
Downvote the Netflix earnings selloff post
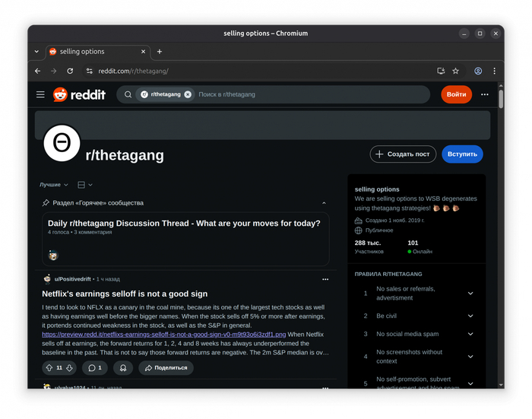pyautogui.click(x=69, y=368)
